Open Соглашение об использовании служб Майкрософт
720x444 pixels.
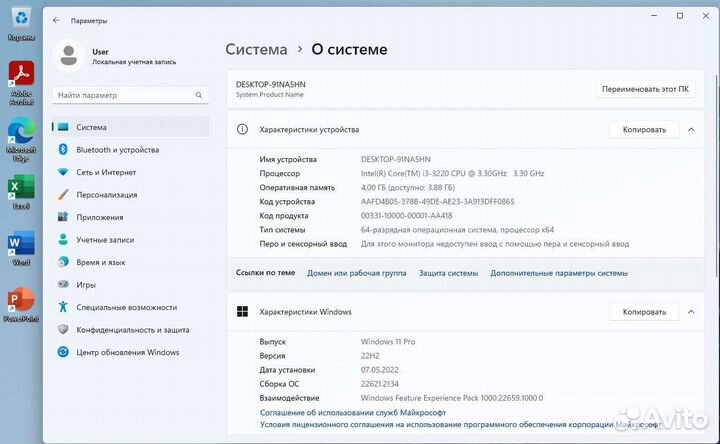coord(353,412)
